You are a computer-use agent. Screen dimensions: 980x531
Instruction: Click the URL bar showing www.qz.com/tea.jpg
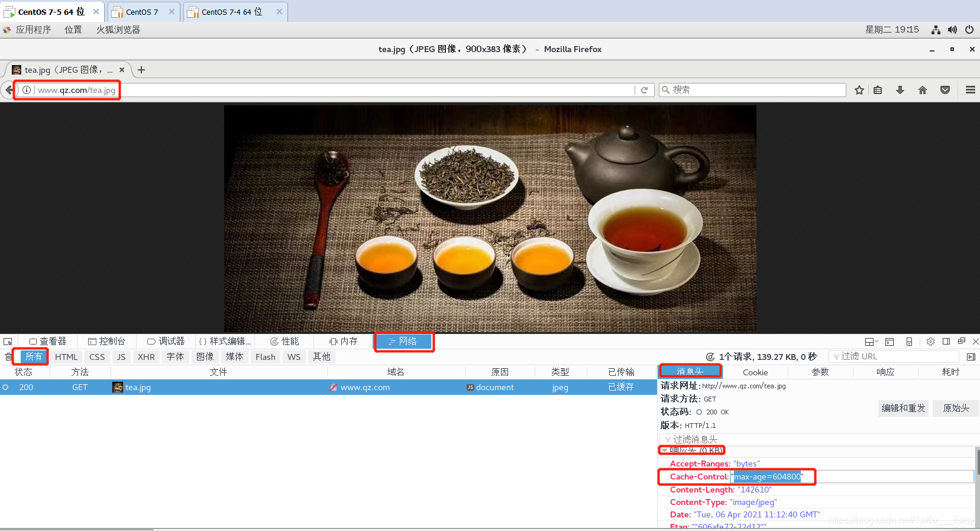(x=334, y=90)
